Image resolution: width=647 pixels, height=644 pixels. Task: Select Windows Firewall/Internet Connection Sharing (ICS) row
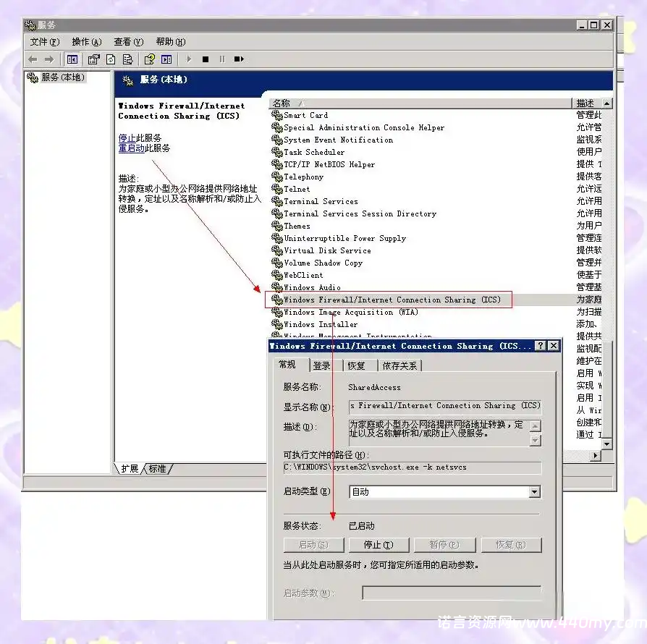click(x=392, y=300)
